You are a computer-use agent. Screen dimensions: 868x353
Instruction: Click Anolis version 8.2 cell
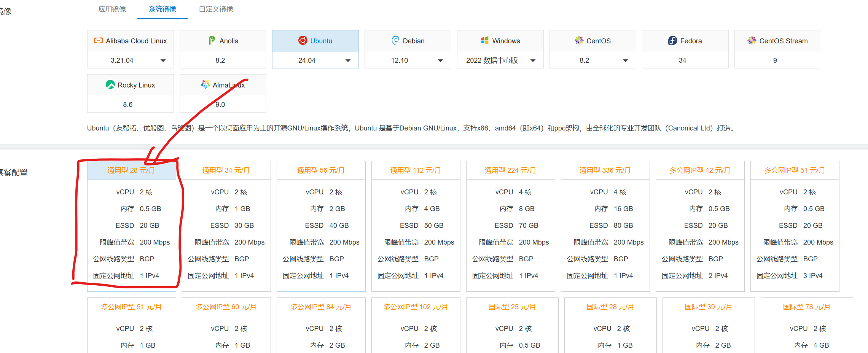[223, 60]
